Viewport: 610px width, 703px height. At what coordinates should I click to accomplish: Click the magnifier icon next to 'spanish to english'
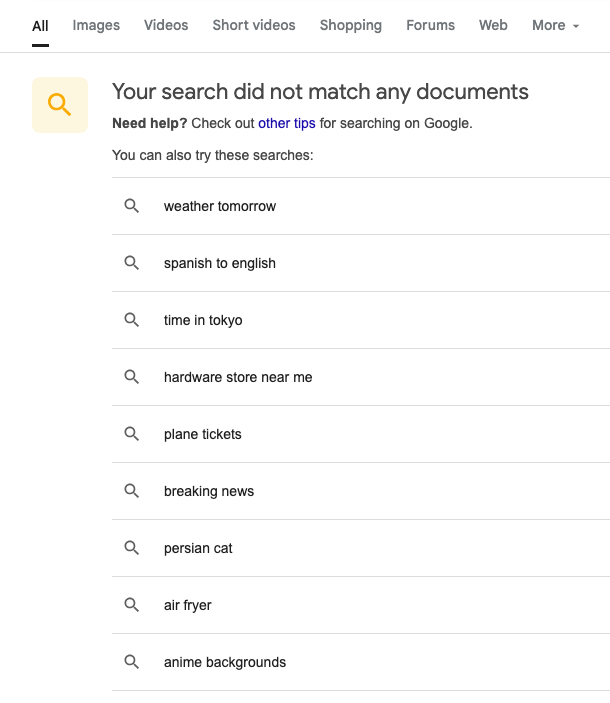131,263
